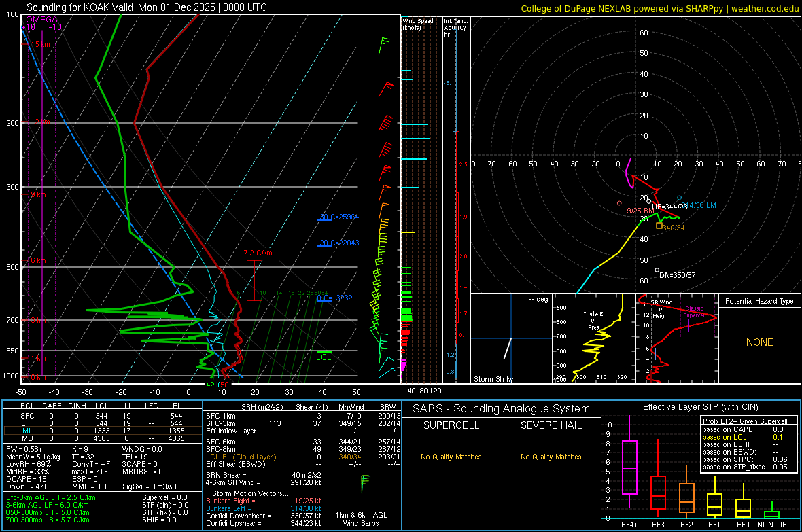The image size is (802, 532).
Task: Click the 'Theta-E v. Pres' panel label
Action: coord(593,321)
